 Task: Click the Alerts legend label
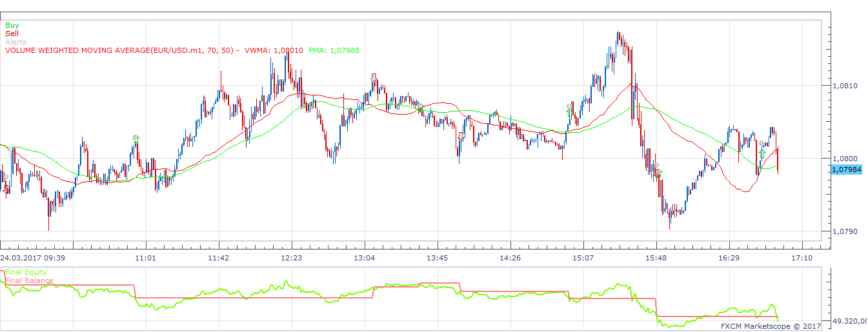pyautogui.click(x=16, y=41)
